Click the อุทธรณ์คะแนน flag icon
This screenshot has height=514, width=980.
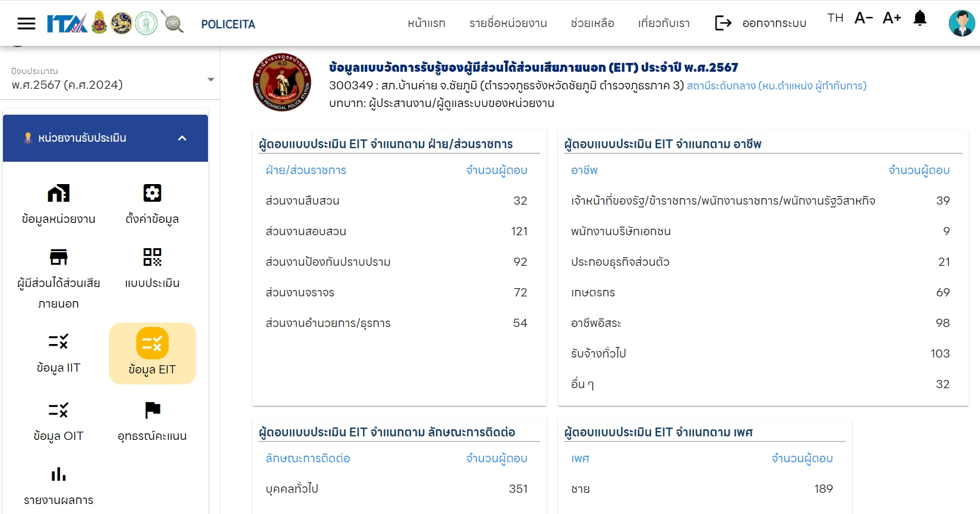click(x=152, y=410)
